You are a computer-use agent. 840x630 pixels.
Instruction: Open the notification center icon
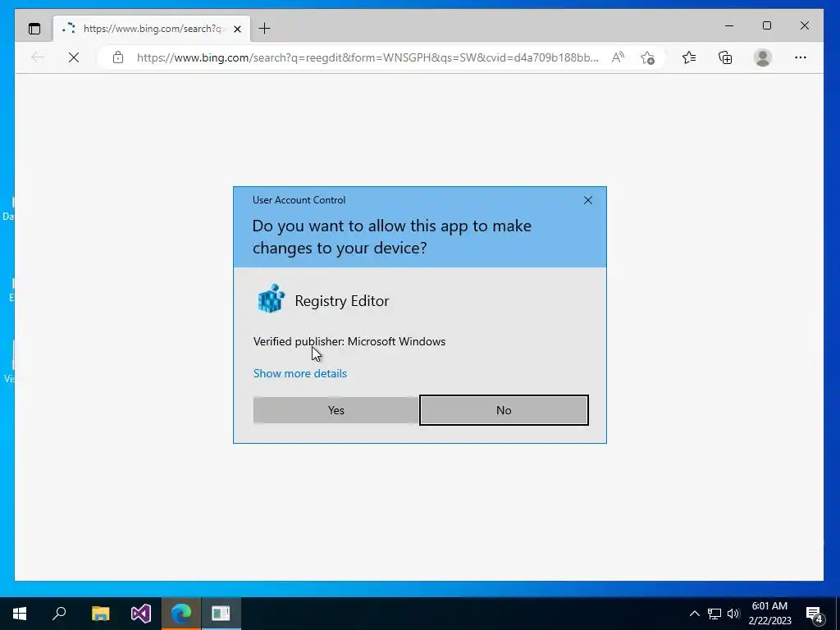[815, 614]
